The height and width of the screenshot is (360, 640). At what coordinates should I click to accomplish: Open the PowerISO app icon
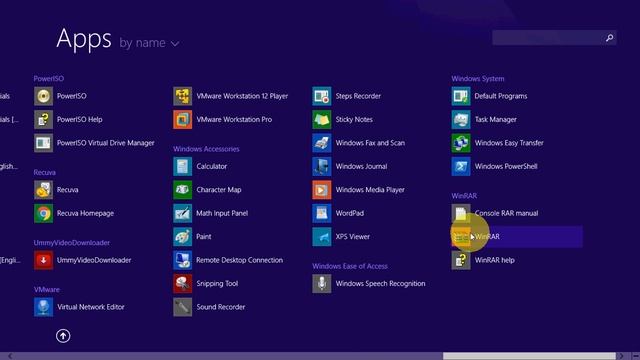coord(43,96)
